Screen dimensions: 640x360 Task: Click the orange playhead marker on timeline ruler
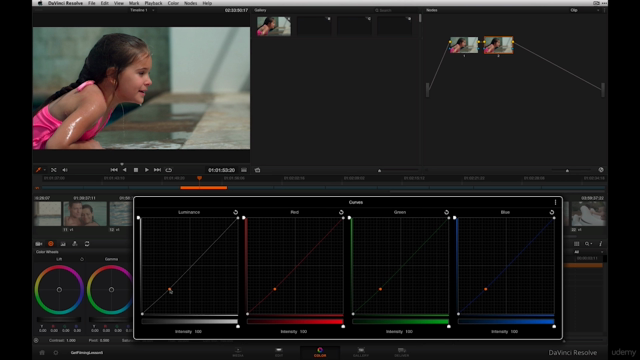[x=200, y=178]
